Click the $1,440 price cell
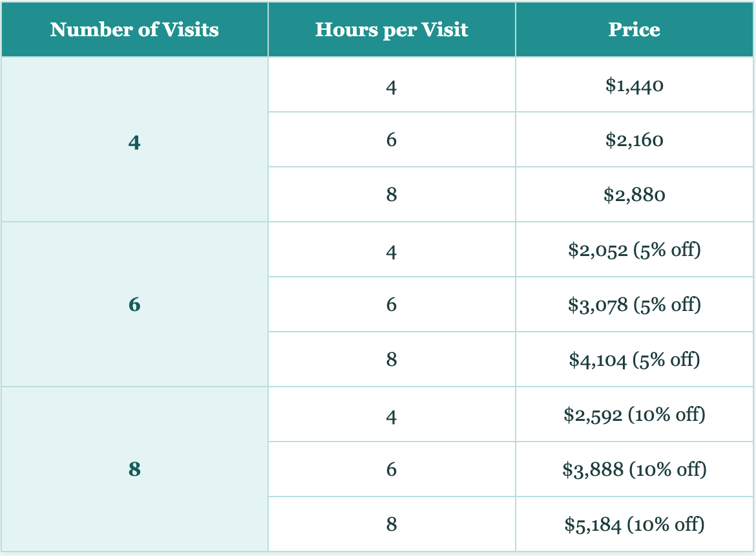This screenshot has width=756, height=556. click(x=634, y=85)
